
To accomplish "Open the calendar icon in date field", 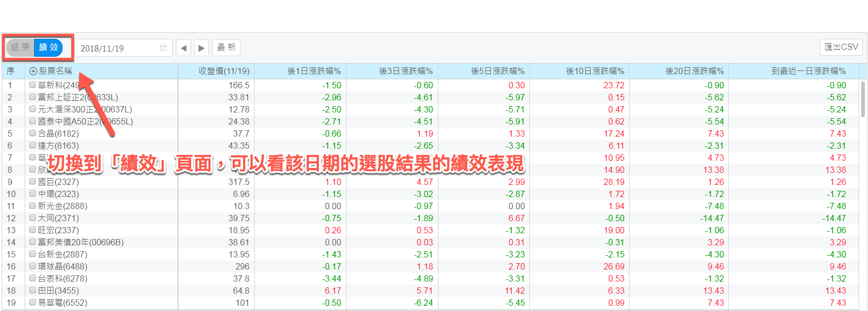I will pos(163,48).
